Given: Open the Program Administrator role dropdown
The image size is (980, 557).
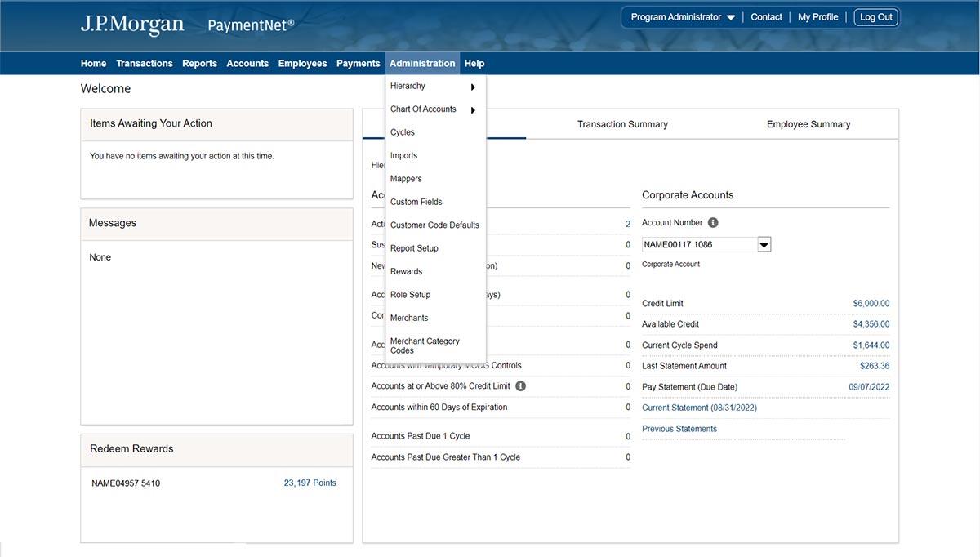Looking at the screenshot, I should click(683, 17).
